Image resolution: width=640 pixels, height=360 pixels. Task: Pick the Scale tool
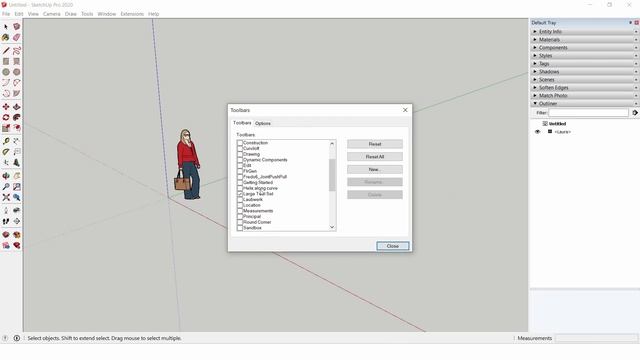pos(6,128)
